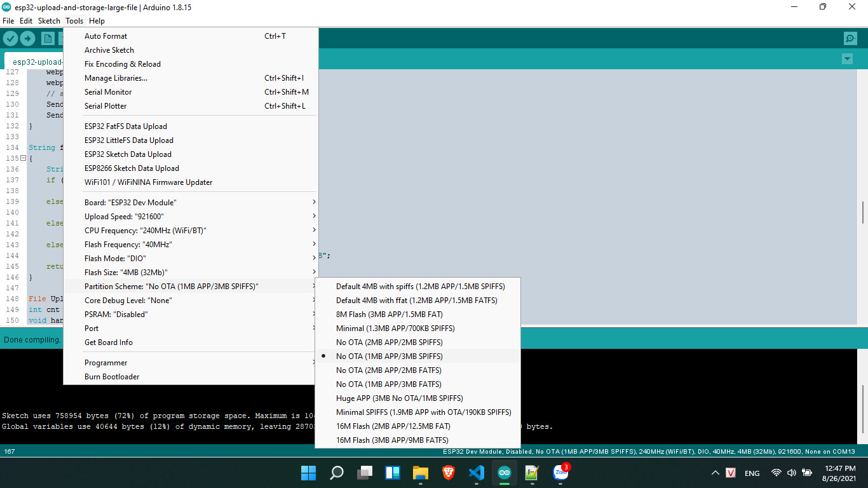Run ESP8266 Sketch Data Upload
868x488 pixels.
point(191,168)
